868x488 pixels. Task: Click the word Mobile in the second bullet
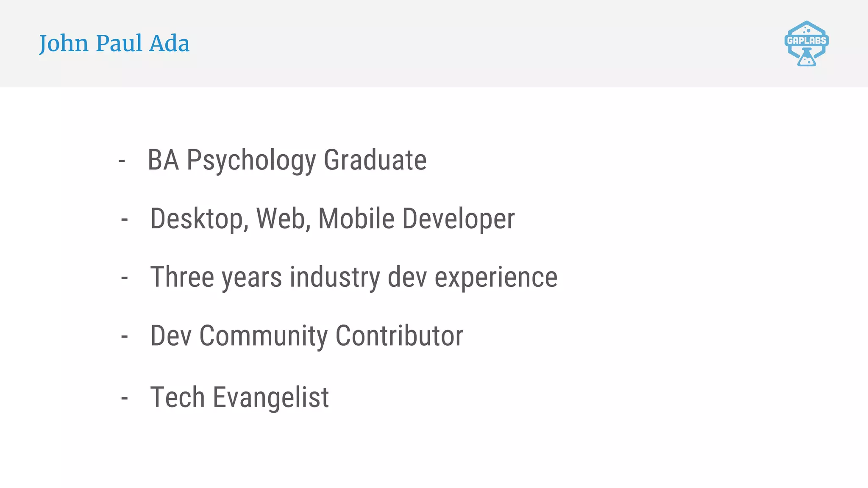click(x=356, y=219)
